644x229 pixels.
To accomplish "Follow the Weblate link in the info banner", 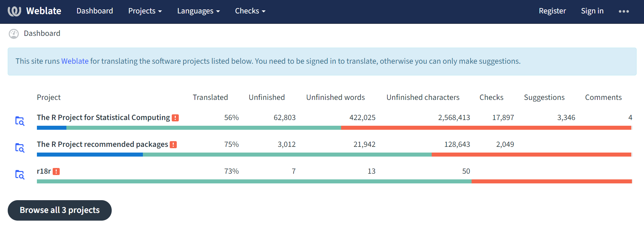I will [x=75, y=61].
